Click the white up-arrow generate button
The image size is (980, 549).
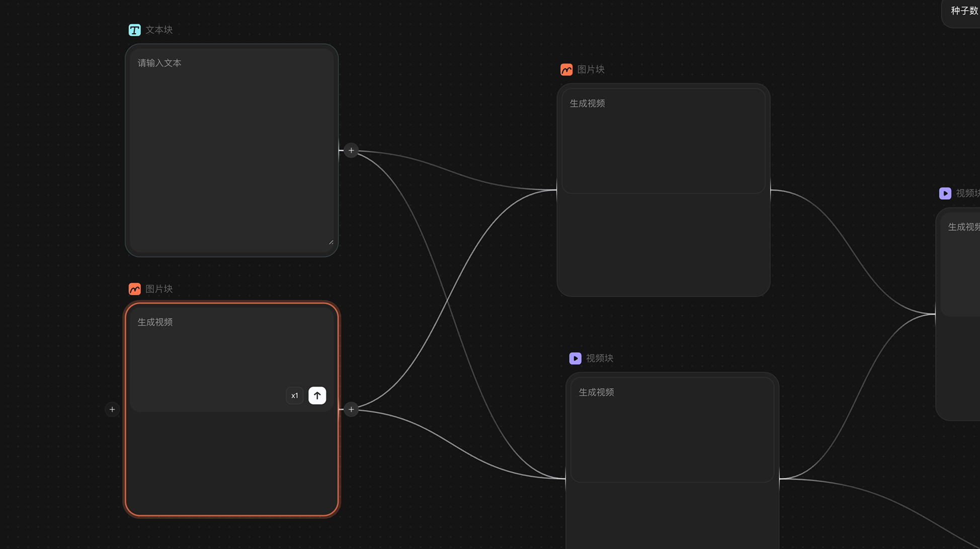(x=317, y=396)
